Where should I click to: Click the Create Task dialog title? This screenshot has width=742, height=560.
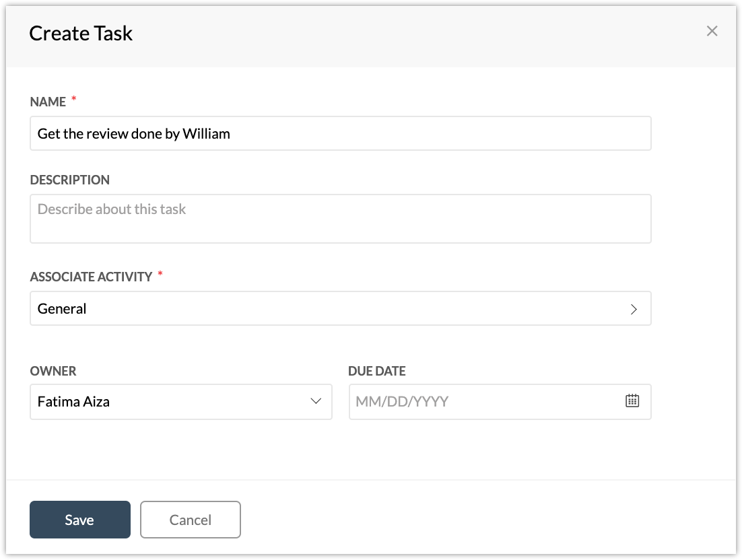coord(81,33)
